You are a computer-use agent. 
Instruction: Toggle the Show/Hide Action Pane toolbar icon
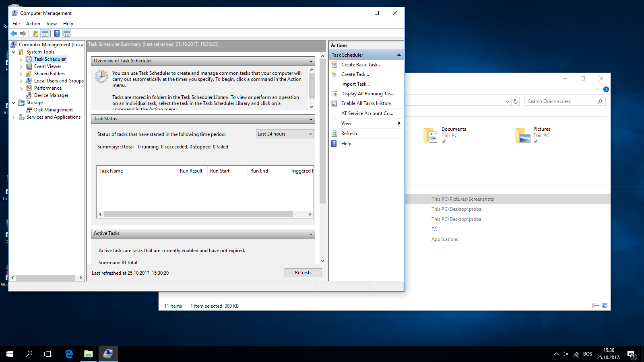(67, 34)
